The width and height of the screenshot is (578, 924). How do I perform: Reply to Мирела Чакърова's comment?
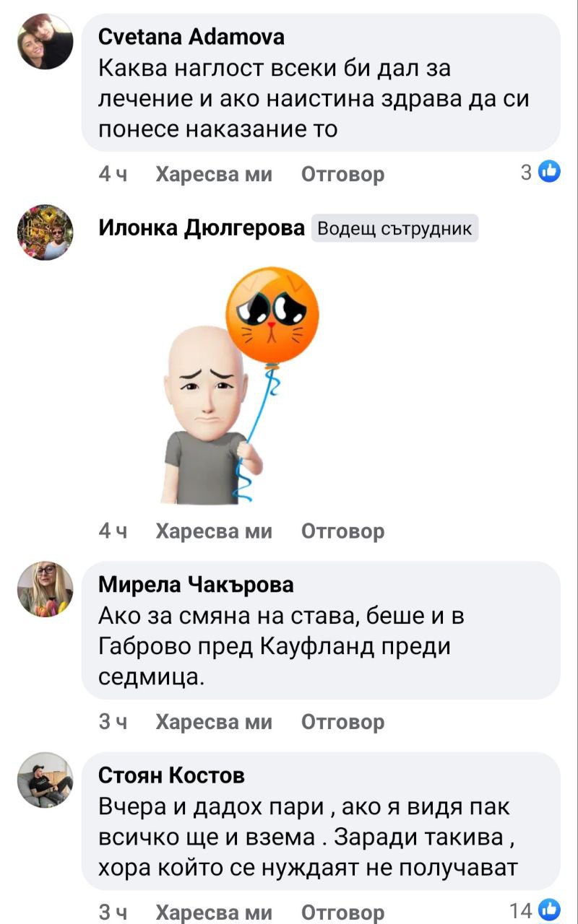(342, 722)
